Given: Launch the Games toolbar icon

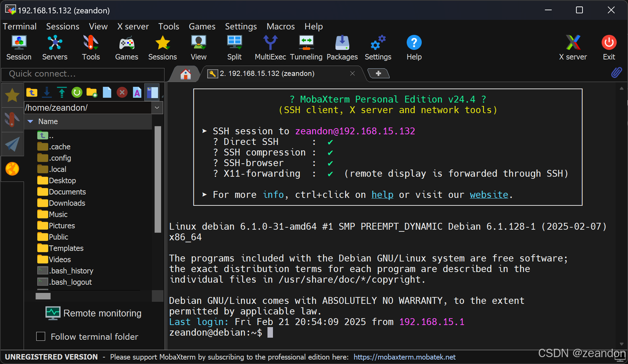Looking at the screenshot, I should pos(127,48).
